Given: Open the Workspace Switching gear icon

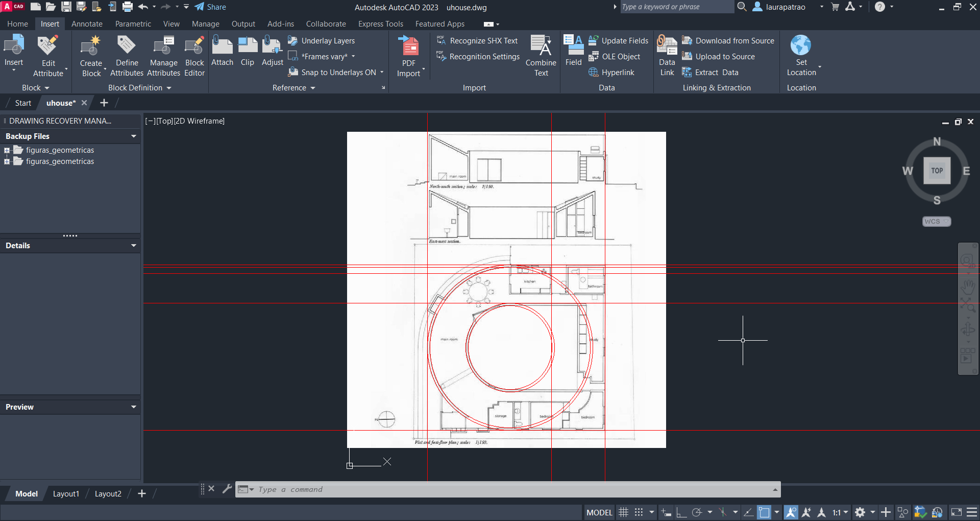Looking at the screenshot, I should [x=860, y=512].
